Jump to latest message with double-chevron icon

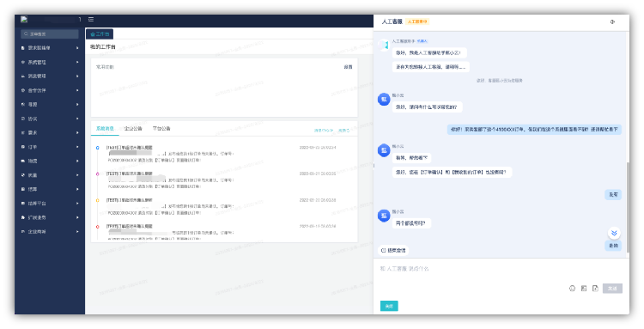click(614, 233)
